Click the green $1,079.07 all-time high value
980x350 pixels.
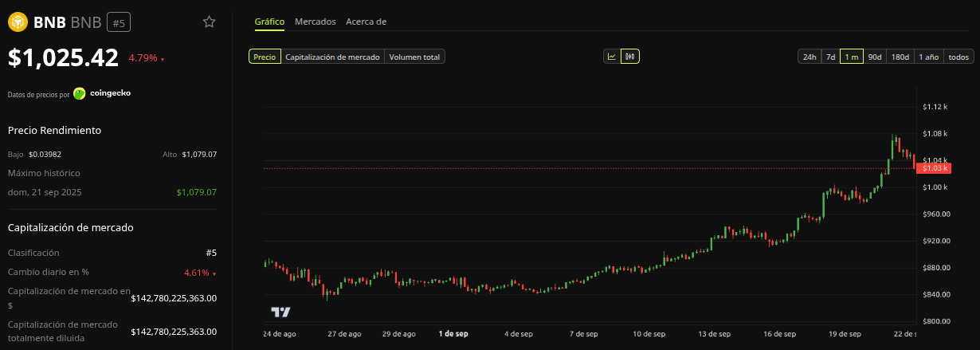coord(196,192)
